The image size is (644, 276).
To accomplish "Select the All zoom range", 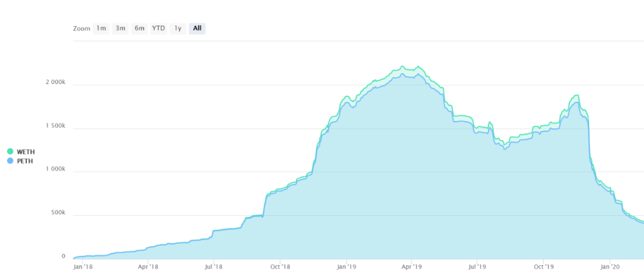I will 197,29.
